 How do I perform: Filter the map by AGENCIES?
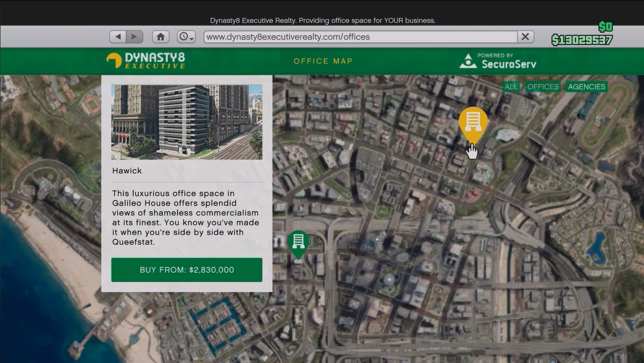pyautogui.click(x=586, y=87)
